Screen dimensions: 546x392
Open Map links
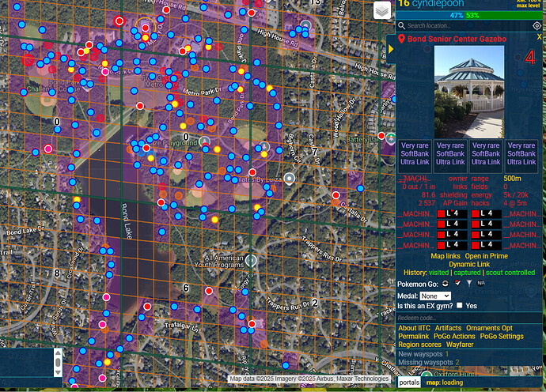[x=446, y=256]
